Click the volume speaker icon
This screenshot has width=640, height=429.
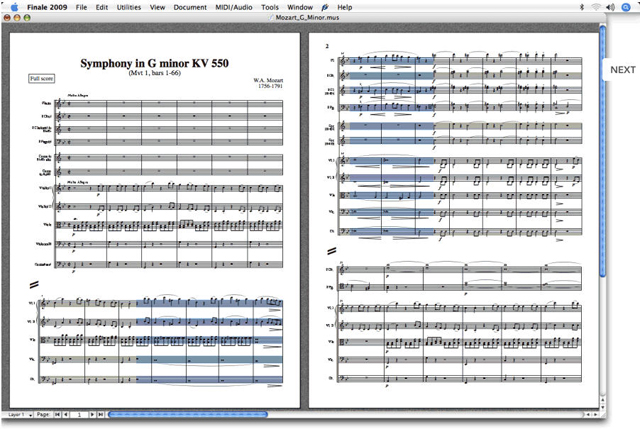point(610,7)
